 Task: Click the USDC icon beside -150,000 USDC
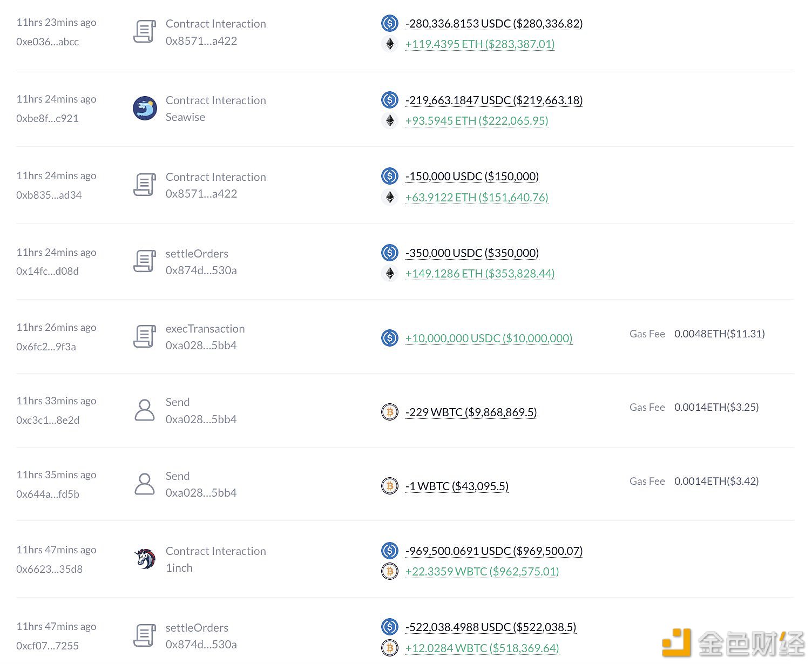click(389, 176)
